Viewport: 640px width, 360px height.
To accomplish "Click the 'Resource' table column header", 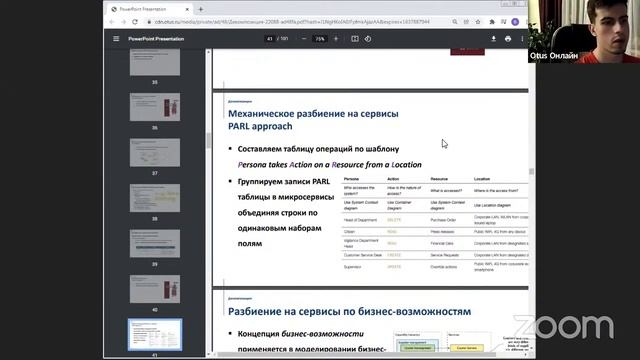I will point(439,179).
